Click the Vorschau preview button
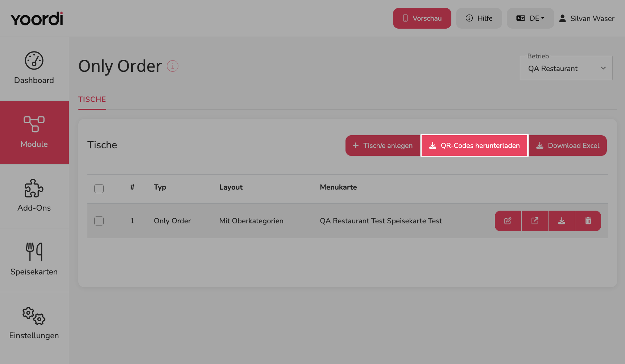Viewport: 625px width, 364px height. 422,18
